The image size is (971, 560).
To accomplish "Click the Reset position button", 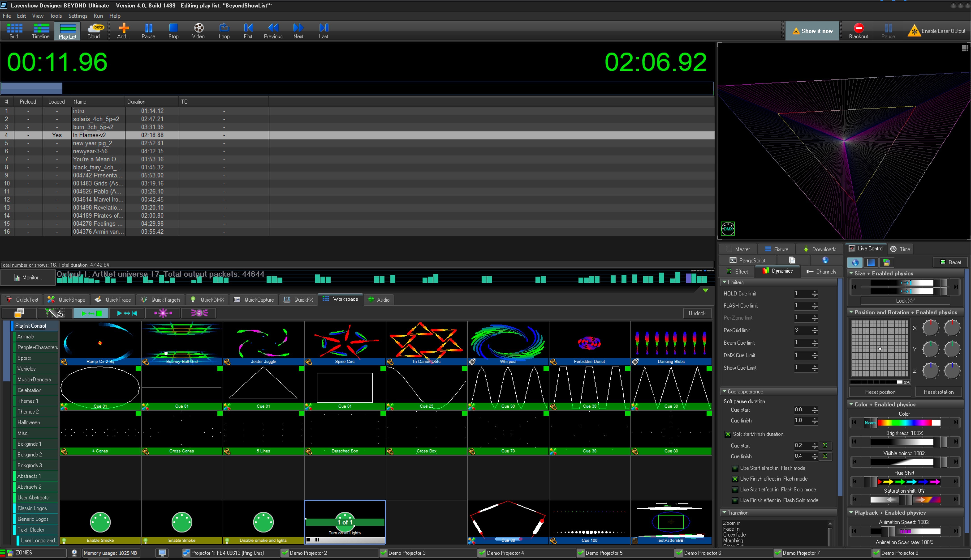I will click(880, 392).
